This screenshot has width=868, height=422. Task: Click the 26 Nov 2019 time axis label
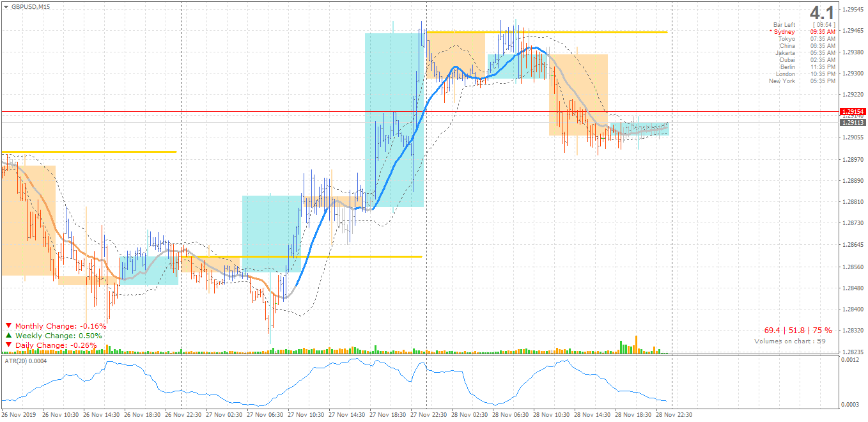18,414
